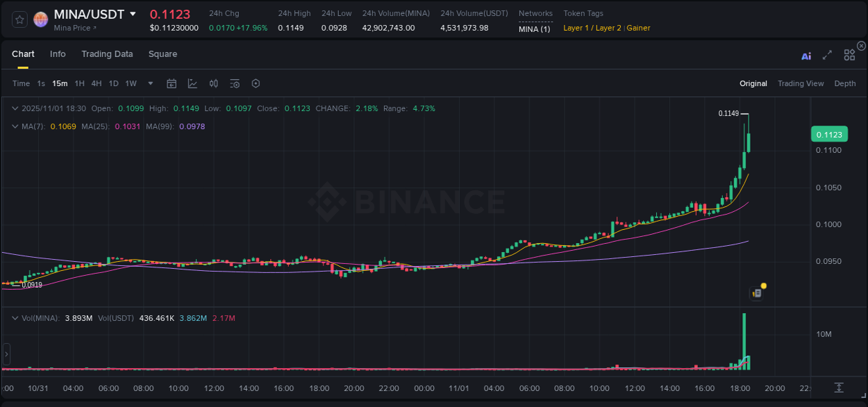Open the date range calendar picker

pos(172,83)
